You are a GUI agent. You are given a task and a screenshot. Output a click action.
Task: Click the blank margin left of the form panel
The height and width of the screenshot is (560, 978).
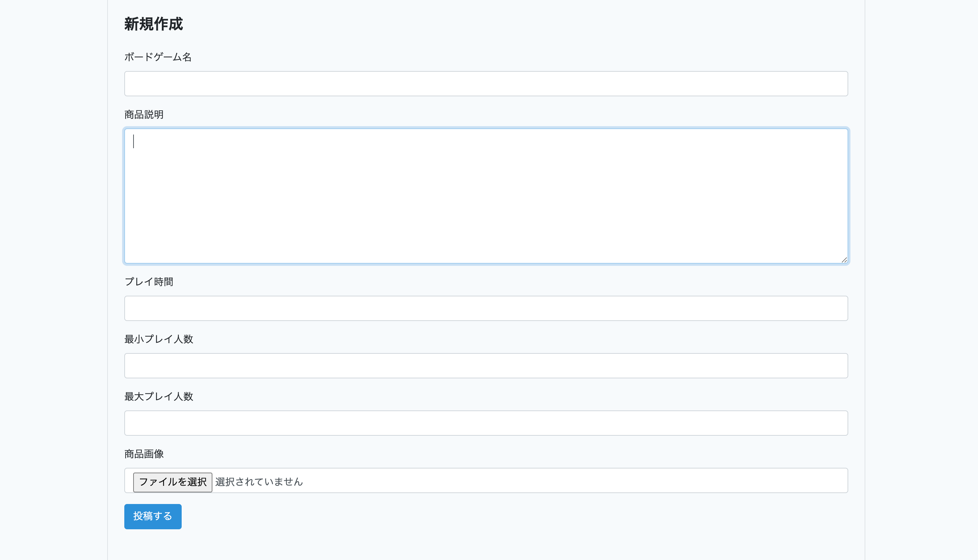pos(54,269)
